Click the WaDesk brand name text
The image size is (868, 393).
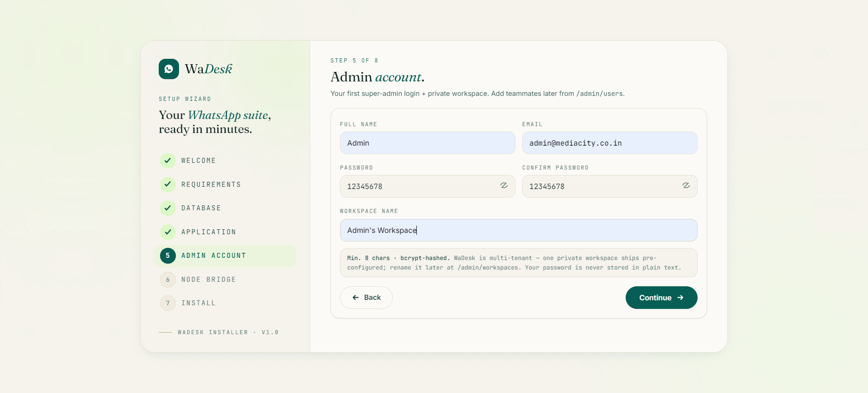tap(208, 69)
